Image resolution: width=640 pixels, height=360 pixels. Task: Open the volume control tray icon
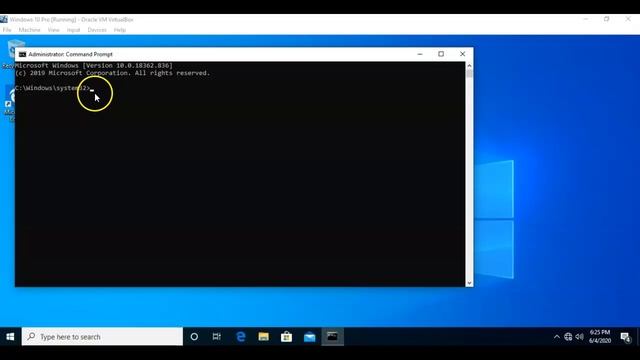click(x=580, y=337)
